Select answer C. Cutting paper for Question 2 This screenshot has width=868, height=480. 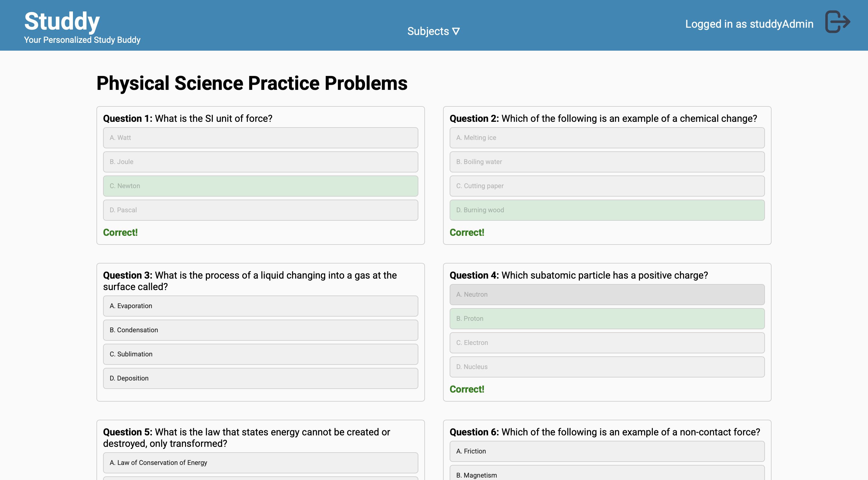click(x=607, y=186)
